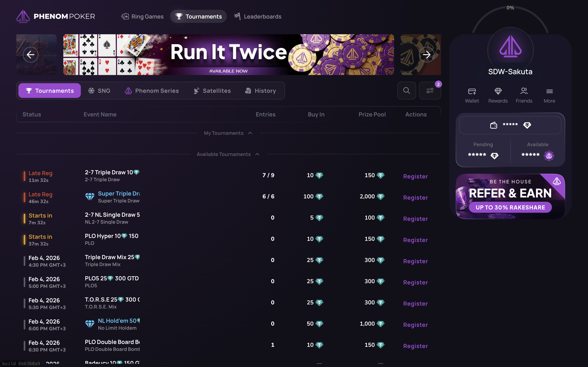Register for 2-7 Triple Draw 10

pos(415,176)
